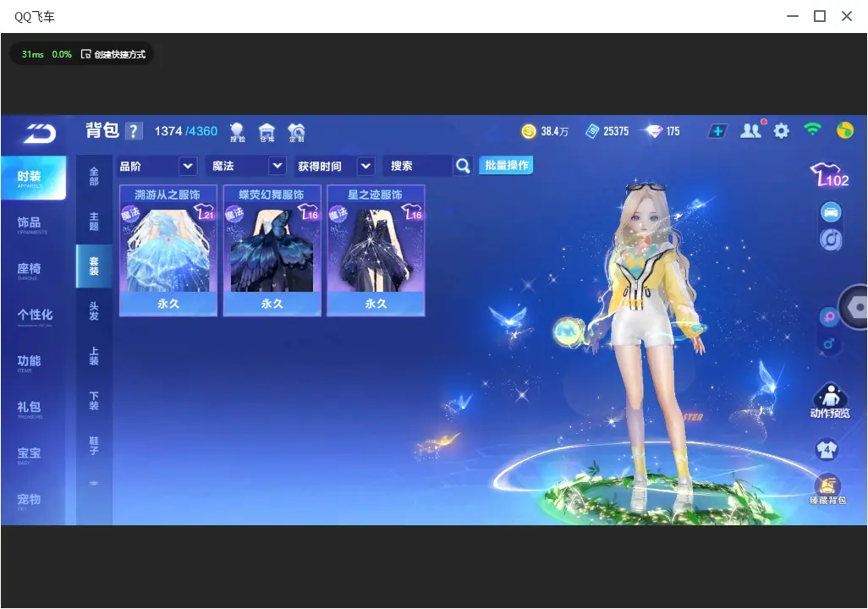Open 臻藏背包 treasure backpack

(827, 490)
